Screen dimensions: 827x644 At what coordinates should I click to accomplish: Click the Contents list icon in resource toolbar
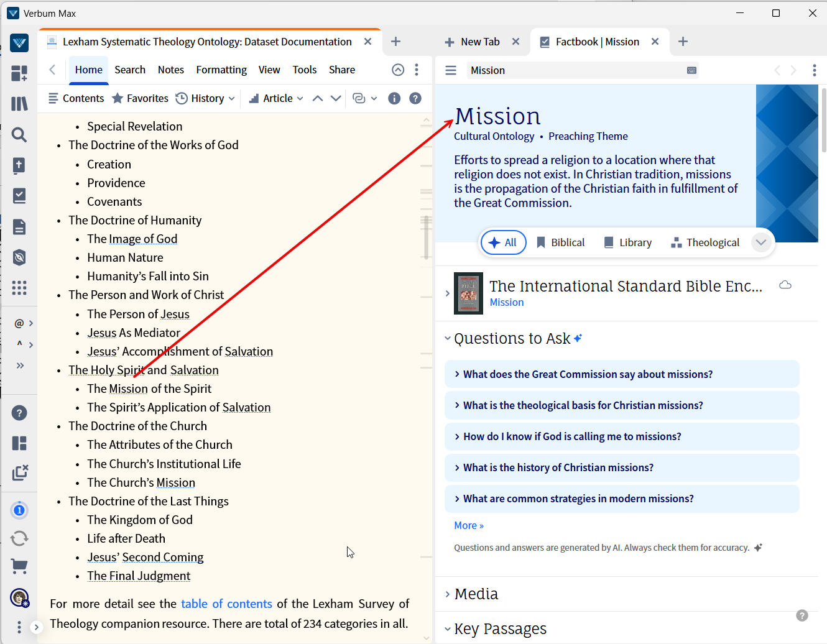pyautogui.click(x=53, y=98)
